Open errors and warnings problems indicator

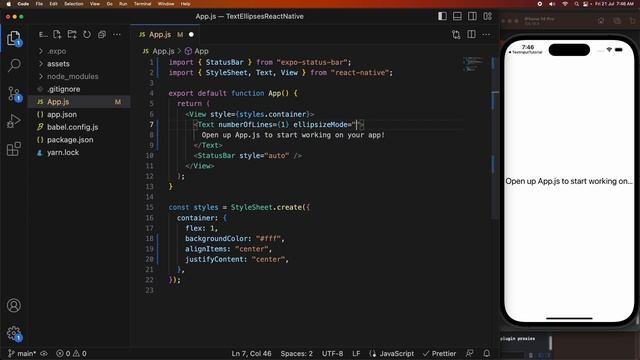click(71, 353)
